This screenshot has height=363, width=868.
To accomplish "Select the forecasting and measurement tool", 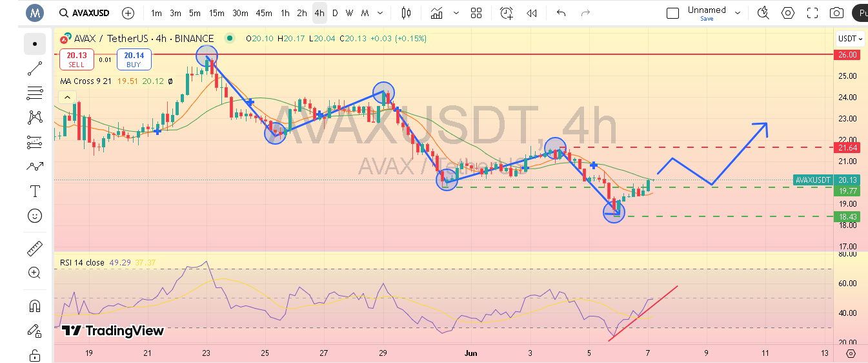I will click(x=35, y=141).
